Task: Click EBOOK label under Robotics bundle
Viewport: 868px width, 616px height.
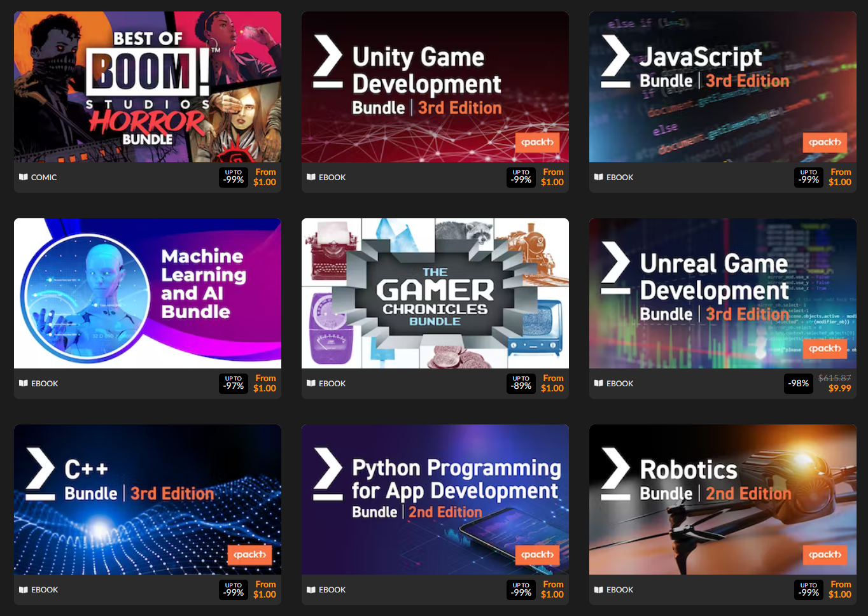Action: coord(620,590)
